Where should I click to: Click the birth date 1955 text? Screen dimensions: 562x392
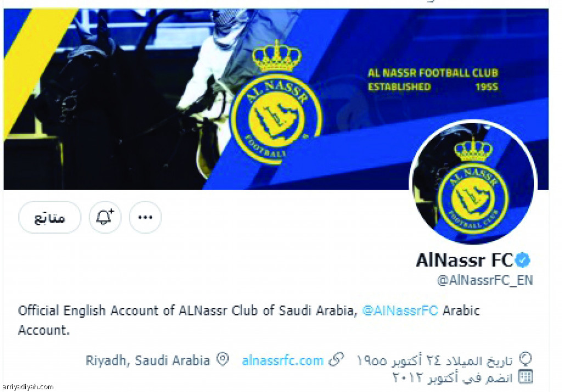[435, 360]
